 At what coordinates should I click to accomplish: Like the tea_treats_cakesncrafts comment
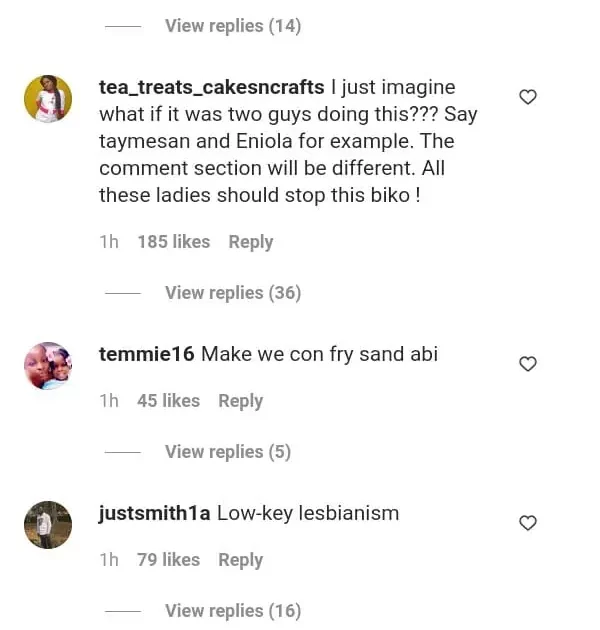[528, 97]
